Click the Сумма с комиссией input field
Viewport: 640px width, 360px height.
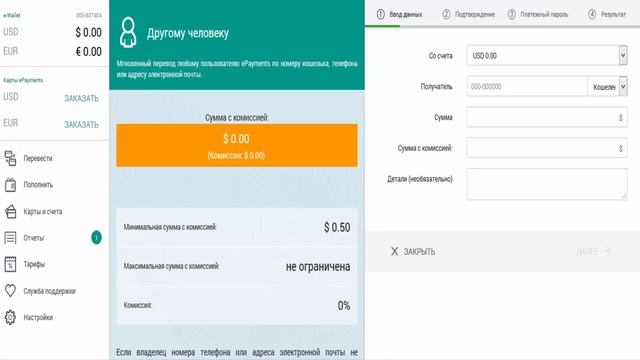click(547, 148)
